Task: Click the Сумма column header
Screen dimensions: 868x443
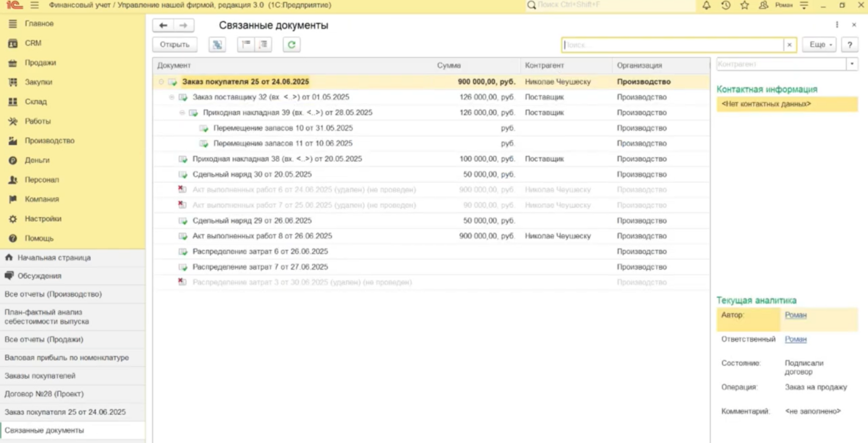Action: point(449,65)
